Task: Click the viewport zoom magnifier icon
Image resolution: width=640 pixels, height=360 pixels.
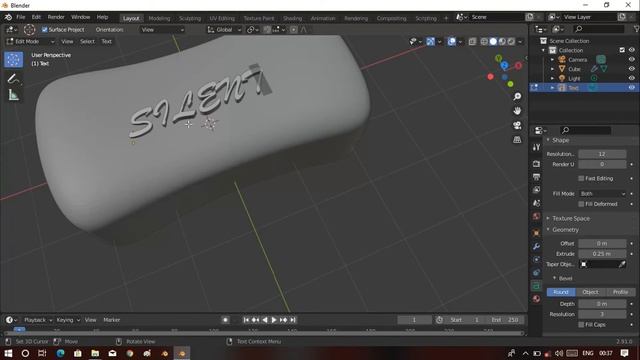Action: (517, 96)
